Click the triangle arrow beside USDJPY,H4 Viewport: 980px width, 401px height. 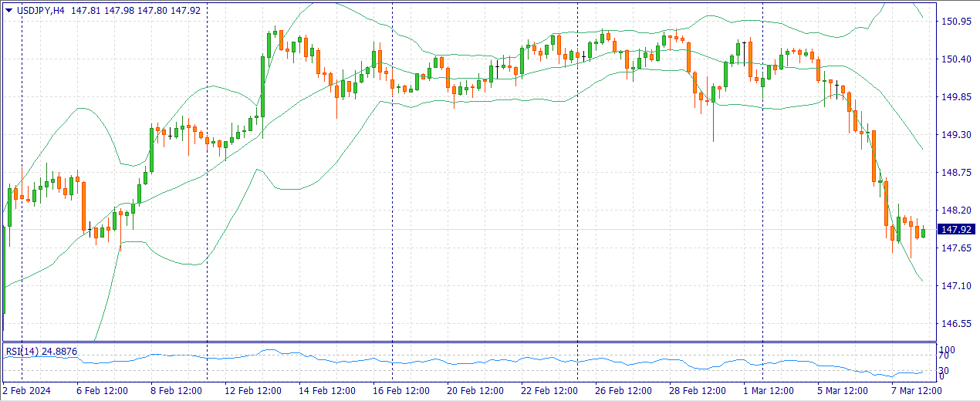[9, 10]
